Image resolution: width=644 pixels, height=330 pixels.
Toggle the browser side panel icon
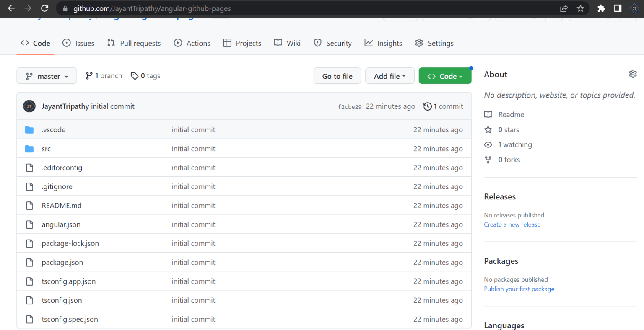click(x=618, y=8)
